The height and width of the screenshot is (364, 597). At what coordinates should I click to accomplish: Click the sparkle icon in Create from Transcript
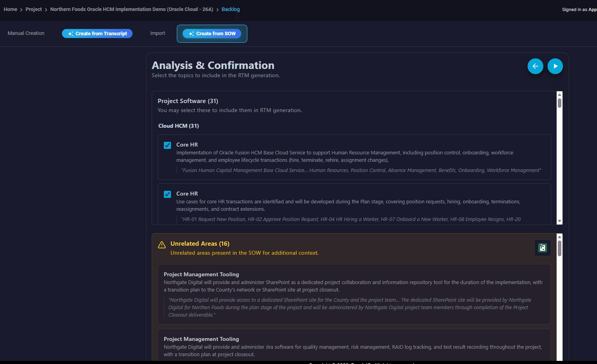coord(71,34)
